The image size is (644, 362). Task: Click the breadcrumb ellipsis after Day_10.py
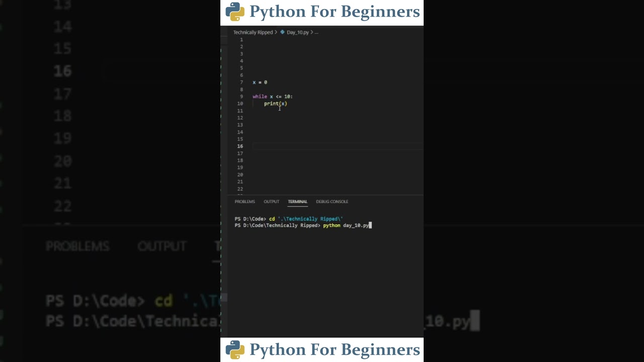[316, 32]
